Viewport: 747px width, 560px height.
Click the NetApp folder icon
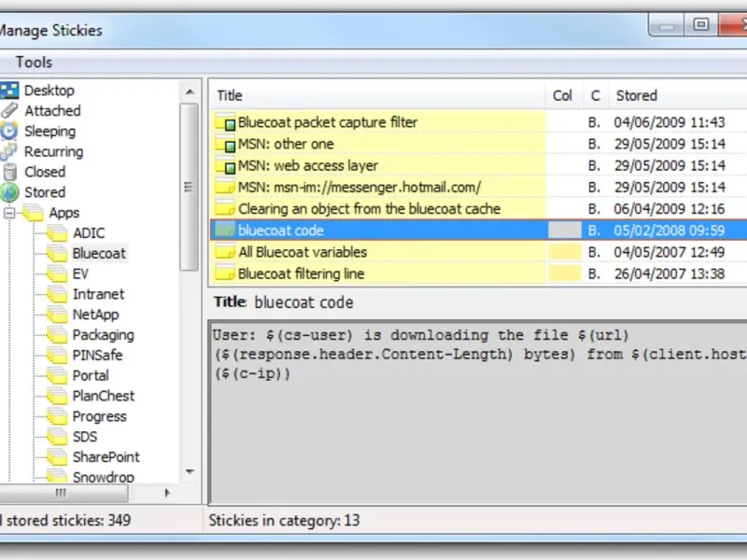pos(57,315)
